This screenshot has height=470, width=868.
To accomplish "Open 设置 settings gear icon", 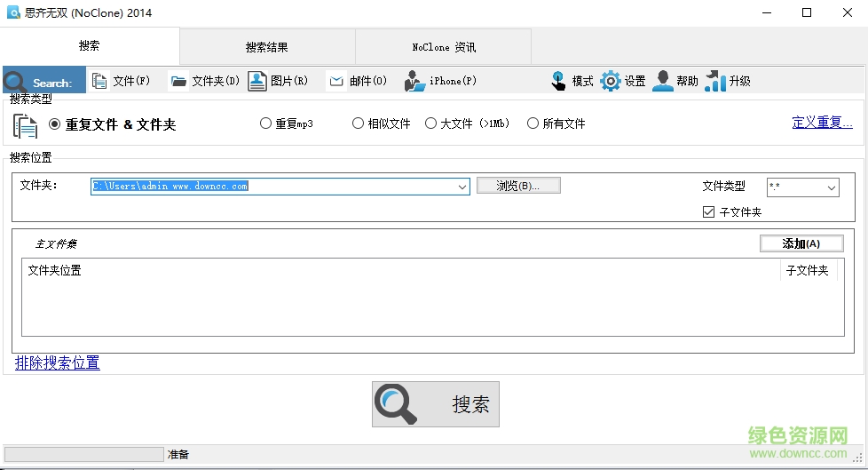I will [x=610, y=81].
